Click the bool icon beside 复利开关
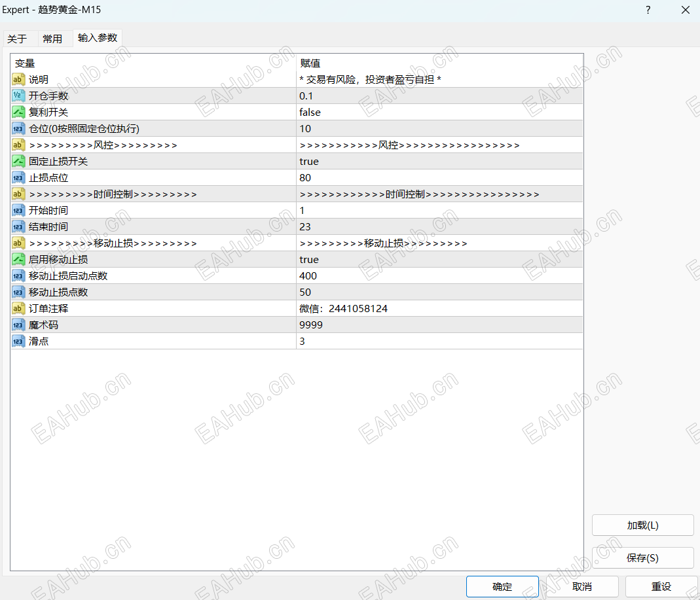Viewport: 700px width, 600px height. [x=18, y=112]
